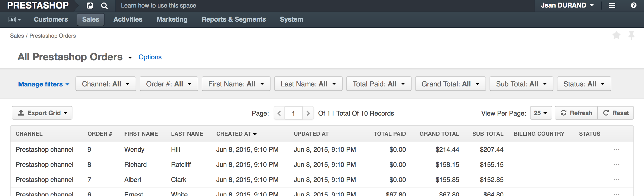Click first name Albert cell
Viewport: 644px width, 196px height.
click(x=133, y=180)
